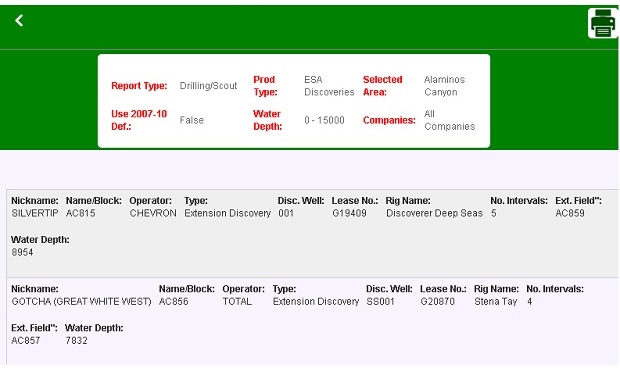Viewport: 620px width, 369px height.
Task: Open the GOTCHA (GREAT WHITE WEST) record
Action: (x=81, y=301)
